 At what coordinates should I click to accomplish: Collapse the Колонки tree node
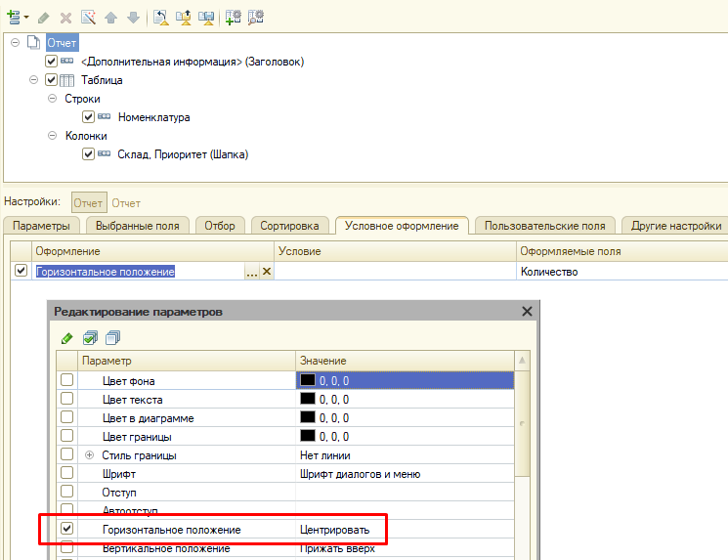(x=53, y=136)
